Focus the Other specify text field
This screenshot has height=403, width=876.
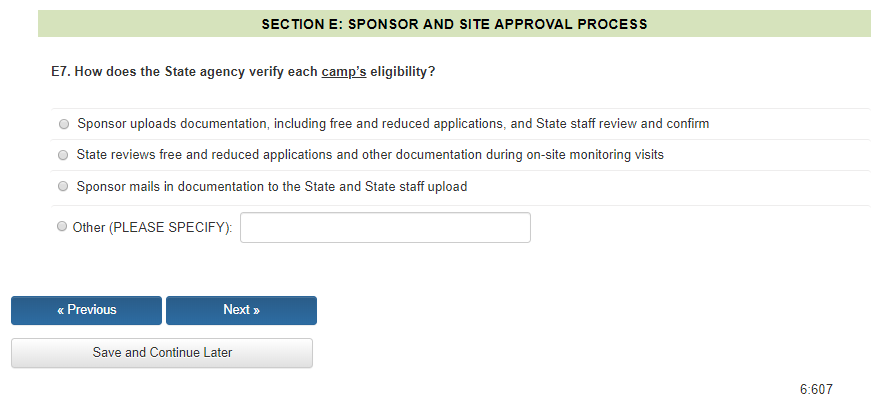385,228
